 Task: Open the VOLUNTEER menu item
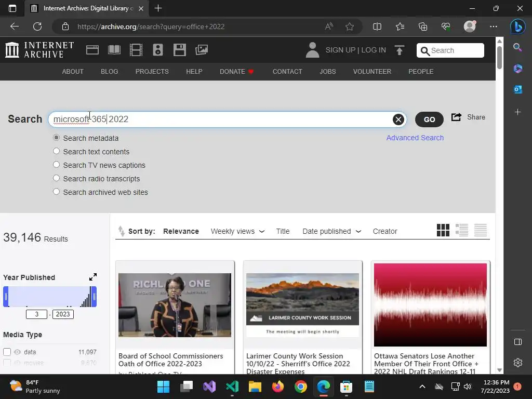coord(372,72)
